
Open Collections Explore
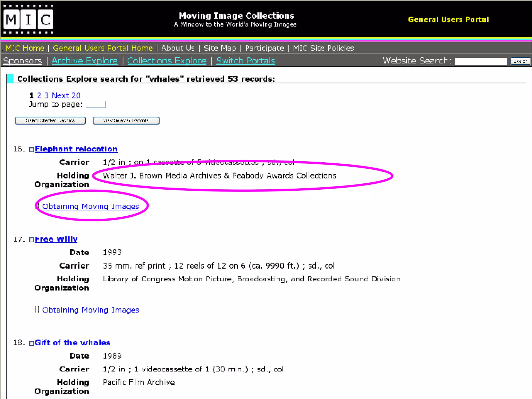167,61
